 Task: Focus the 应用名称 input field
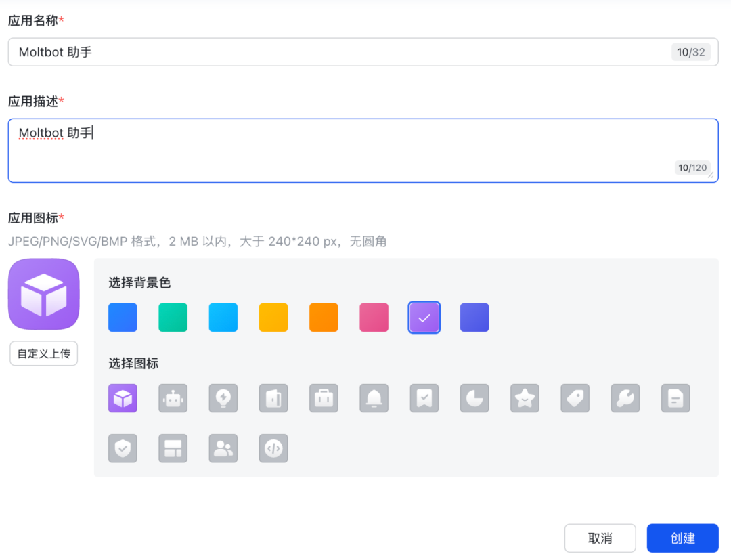click(x=338, y=52)
